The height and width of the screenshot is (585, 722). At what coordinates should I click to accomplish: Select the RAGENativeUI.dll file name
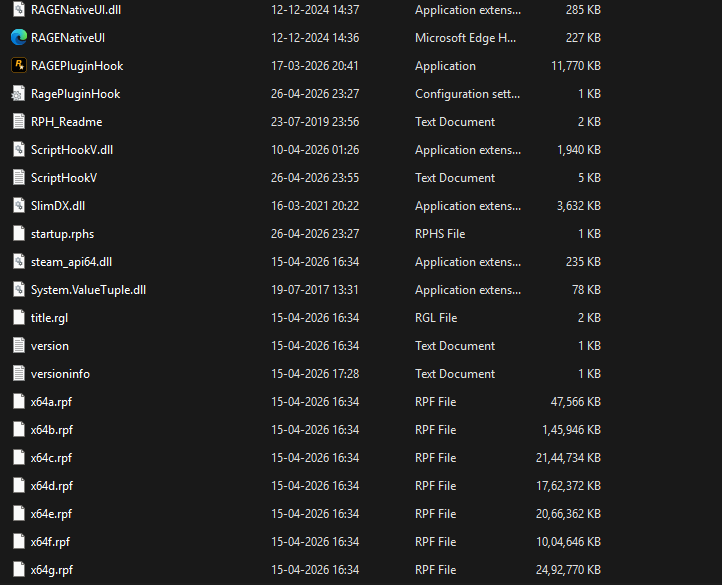(x=76, y=10)
